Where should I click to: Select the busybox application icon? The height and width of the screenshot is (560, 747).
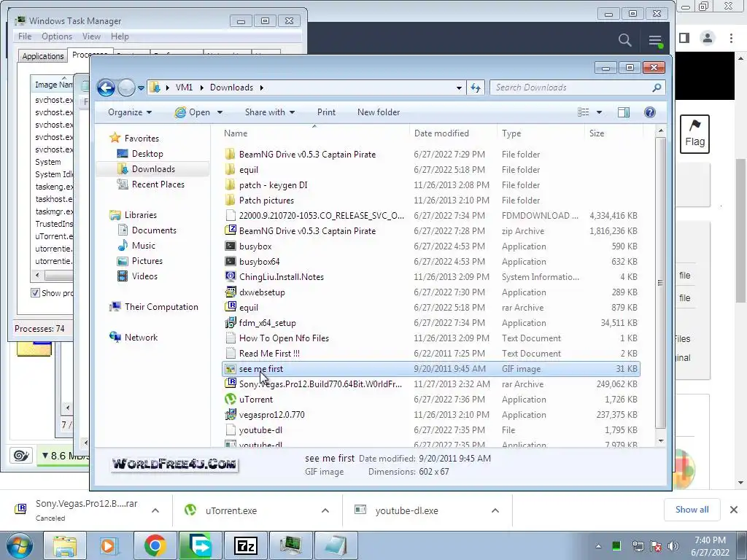[x=230, y=246]
